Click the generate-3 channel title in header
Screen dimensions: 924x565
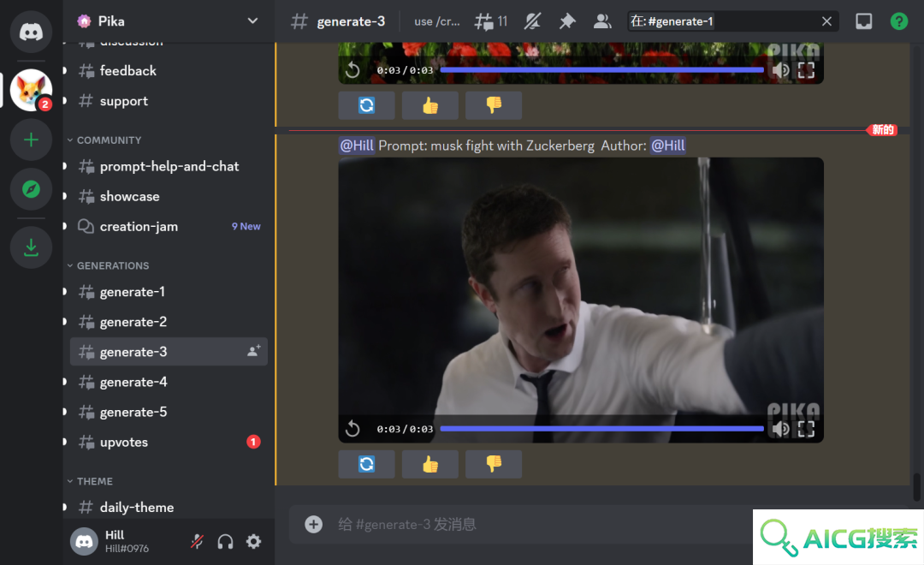(351, 21)
